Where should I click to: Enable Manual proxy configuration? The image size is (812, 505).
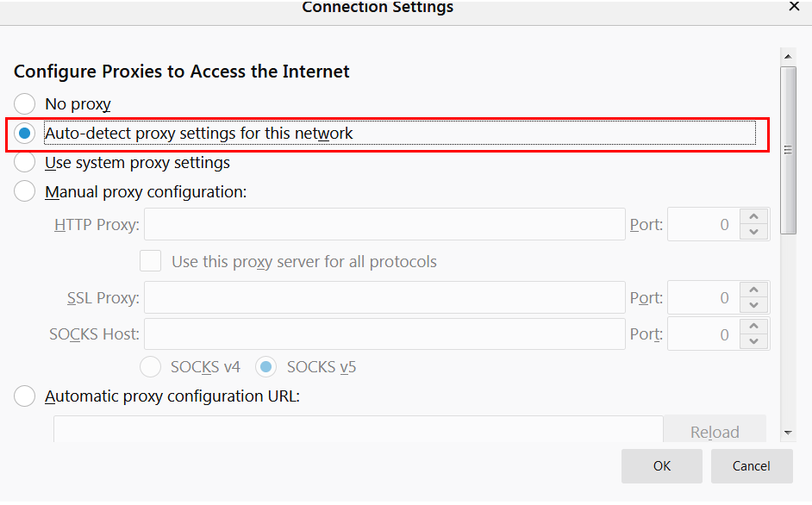25,192
